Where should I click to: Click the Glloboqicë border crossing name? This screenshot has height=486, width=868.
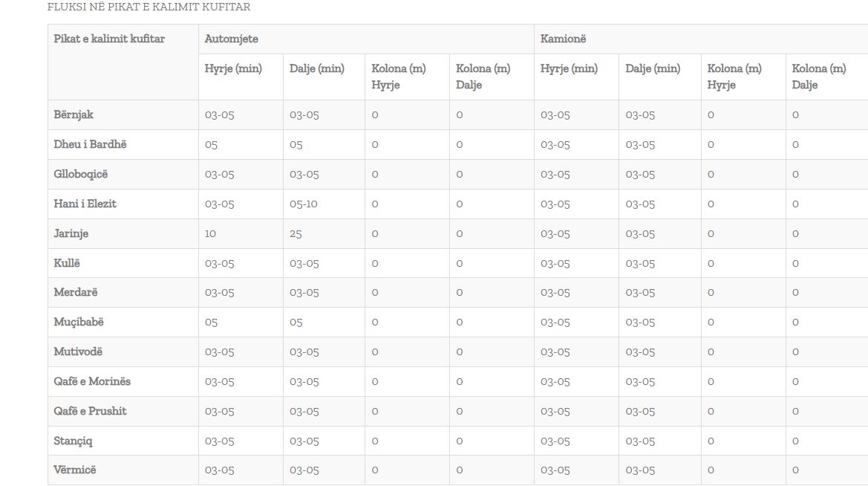pos(81,174)
